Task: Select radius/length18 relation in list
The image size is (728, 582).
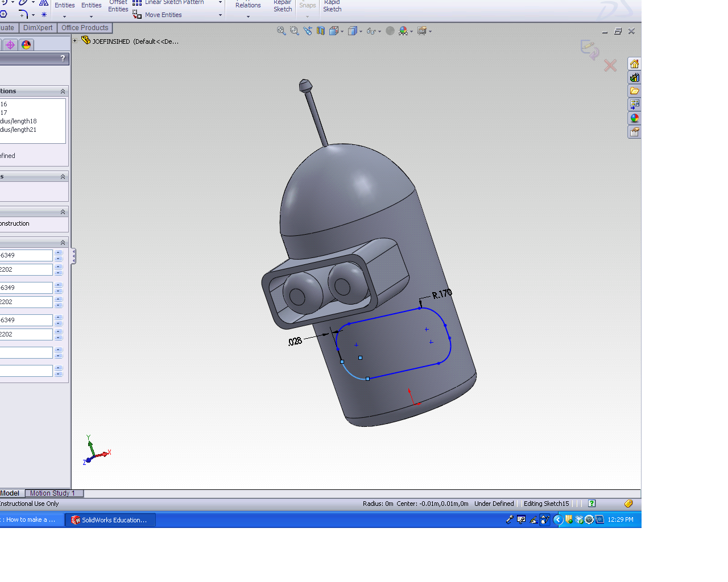Action: point(18,121)
